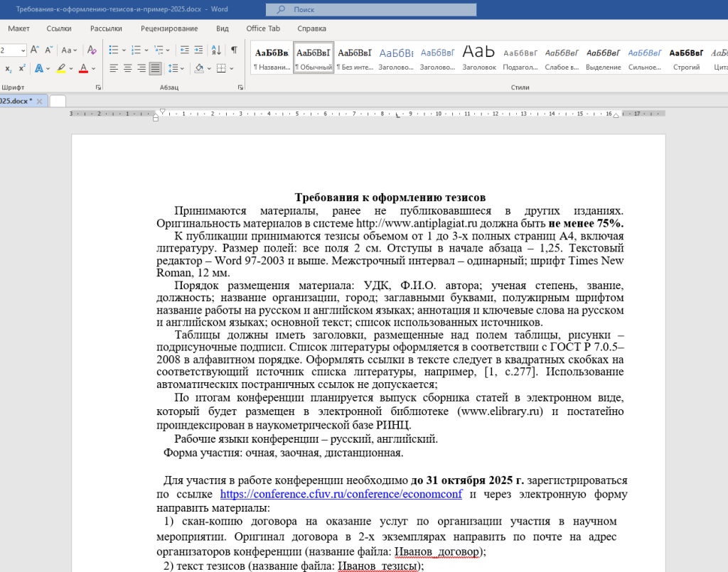Viewport: 728px width, 572px height.
Task: Apply subscript formatting
Action: [x=8, y=68]
